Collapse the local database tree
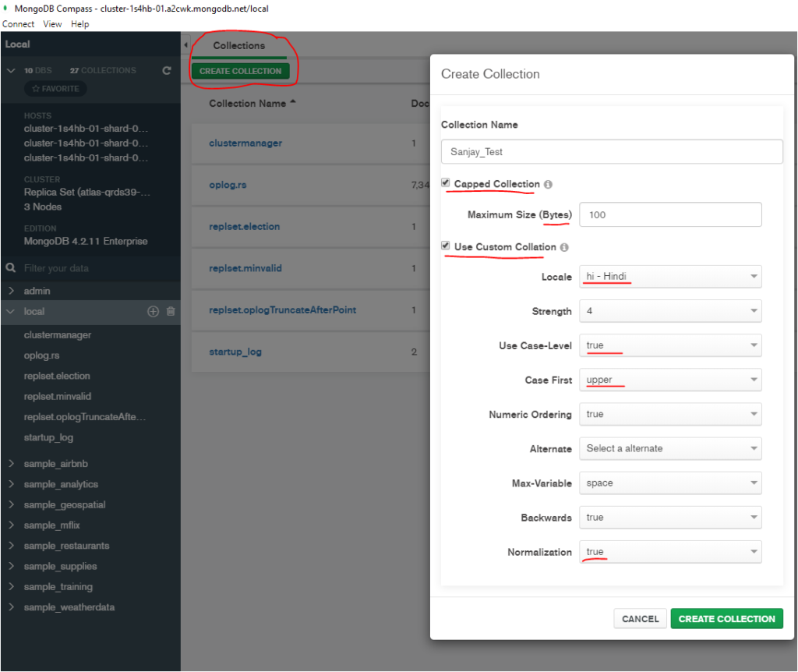The width and height of the screenshot is (798, 672). tap(11, 312)
